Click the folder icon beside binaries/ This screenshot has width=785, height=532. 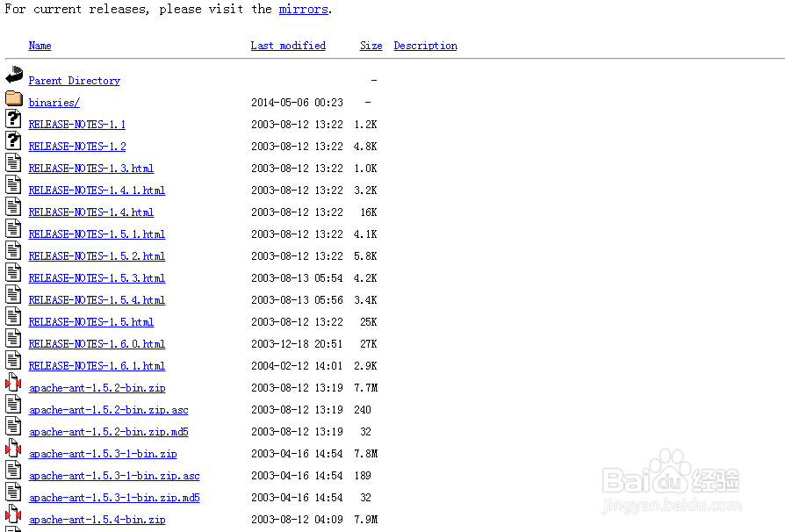14,97
